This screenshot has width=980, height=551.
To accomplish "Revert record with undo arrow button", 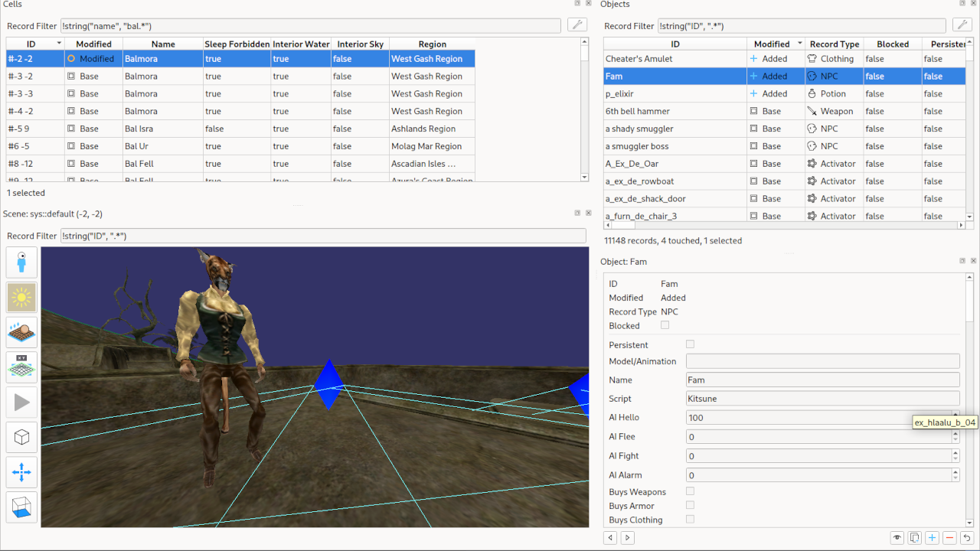I will (968, 538).
